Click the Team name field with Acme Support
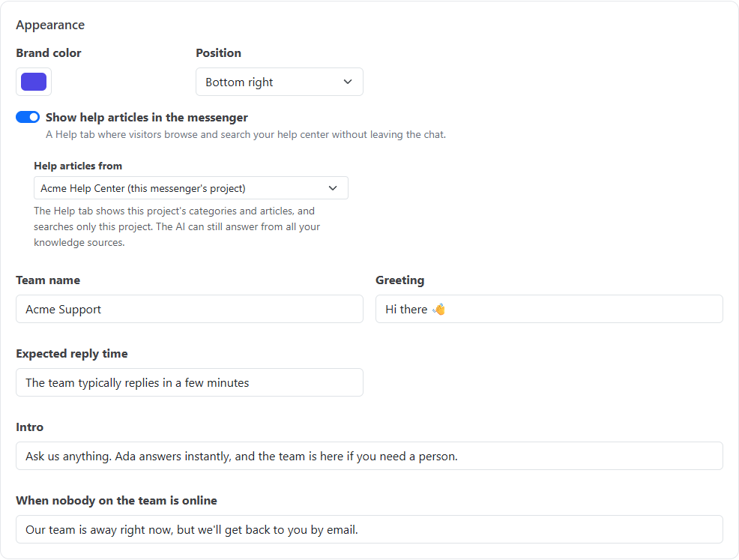 pos(190,309)
